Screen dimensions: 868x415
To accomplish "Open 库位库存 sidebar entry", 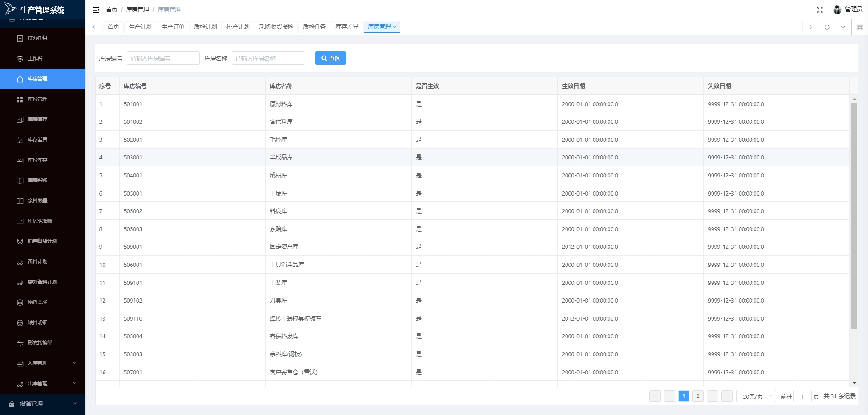I will point(42,160).
